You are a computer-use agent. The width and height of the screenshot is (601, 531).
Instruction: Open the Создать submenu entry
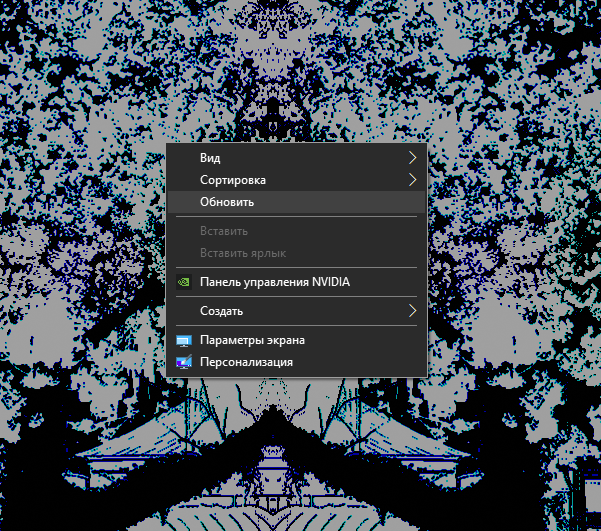tap(296, 311)
